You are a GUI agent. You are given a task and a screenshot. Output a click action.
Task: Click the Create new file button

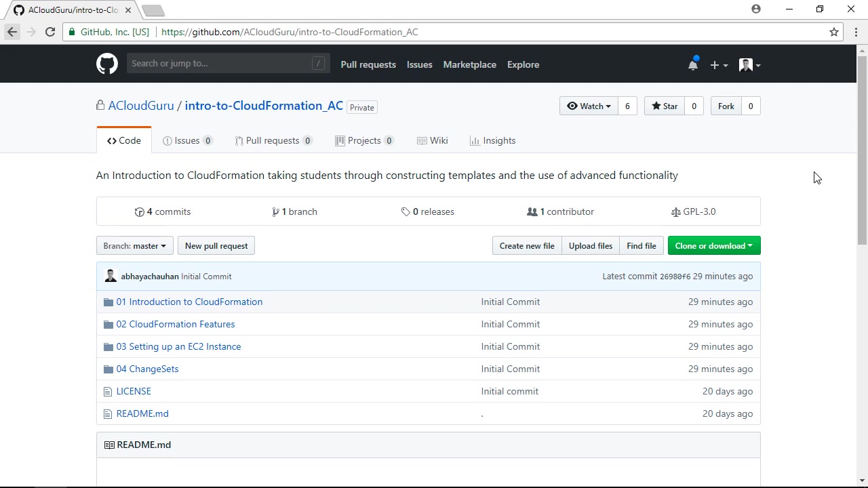(x=527, y=245)
